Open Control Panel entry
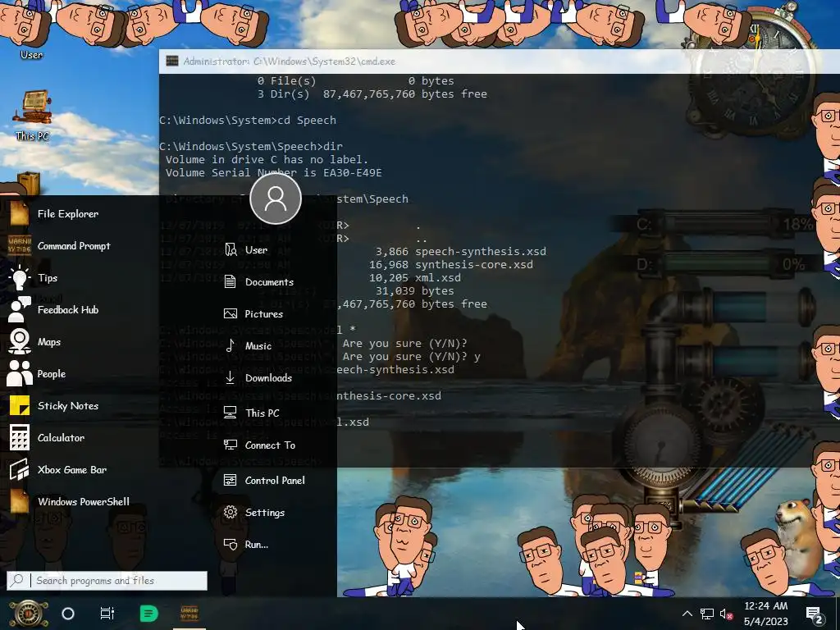 pos(265,481)
